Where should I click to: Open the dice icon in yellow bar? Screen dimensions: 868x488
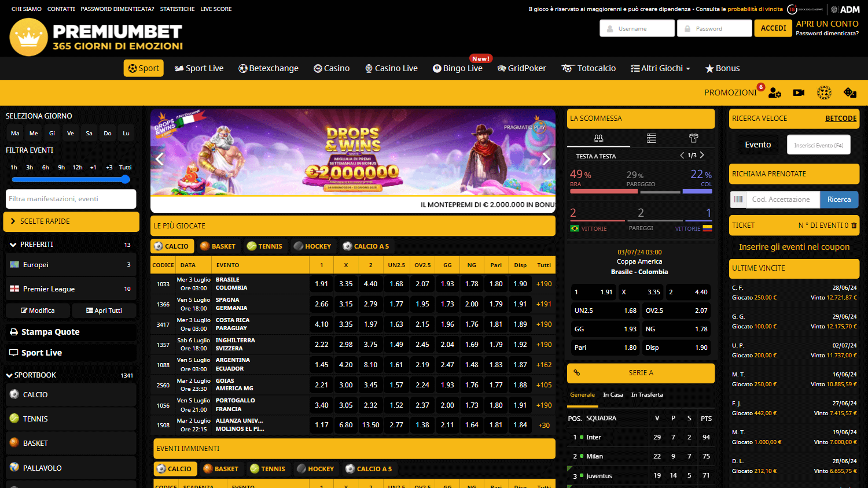(850, 93)
